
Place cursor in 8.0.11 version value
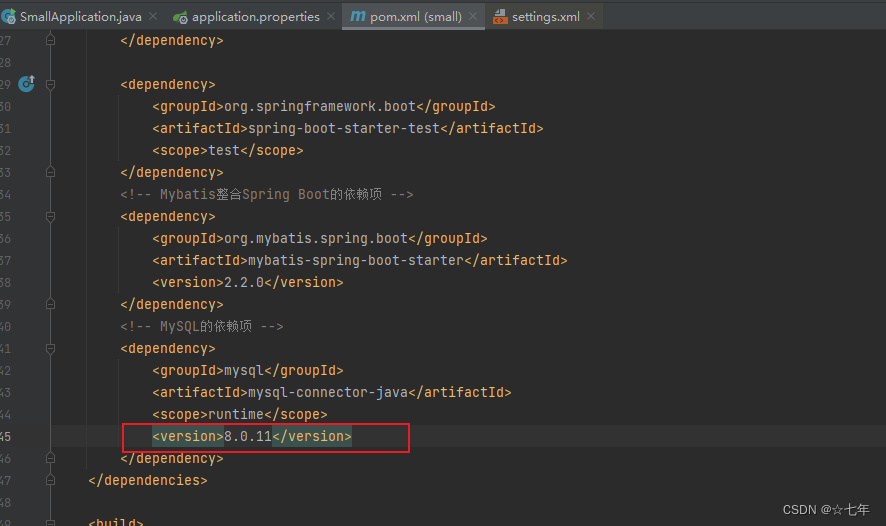click(x=248, y=436)
